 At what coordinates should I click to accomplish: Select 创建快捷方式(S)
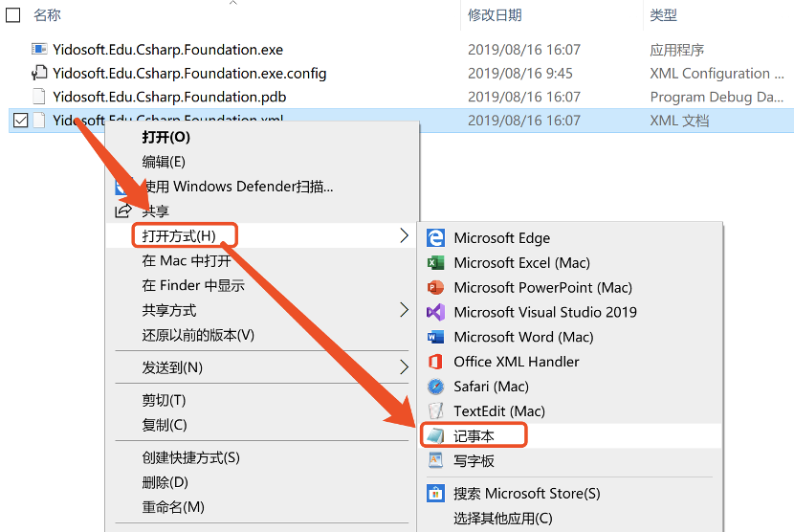point(191,457)
